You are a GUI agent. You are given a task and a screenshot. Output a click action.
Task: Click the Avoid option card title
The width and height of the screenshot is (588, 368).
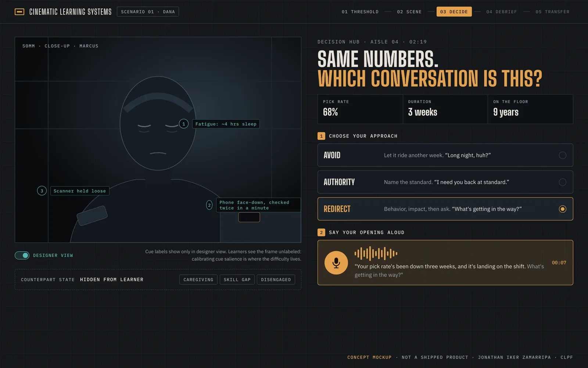tap(332, 155)
